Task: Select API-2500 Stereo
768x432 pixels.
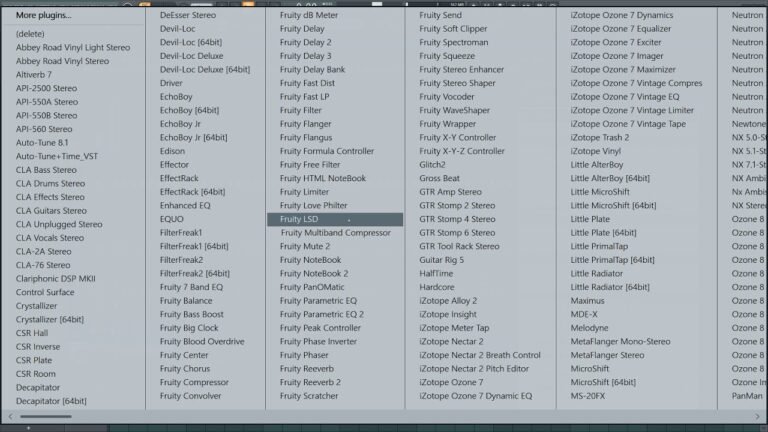Action: tap(46, 89)
